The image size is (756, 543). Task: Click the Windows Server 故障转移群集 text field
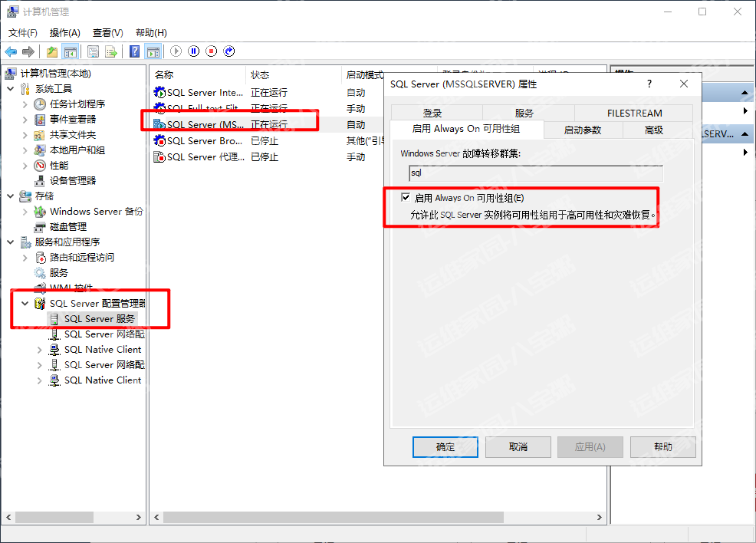coord(531,173)
